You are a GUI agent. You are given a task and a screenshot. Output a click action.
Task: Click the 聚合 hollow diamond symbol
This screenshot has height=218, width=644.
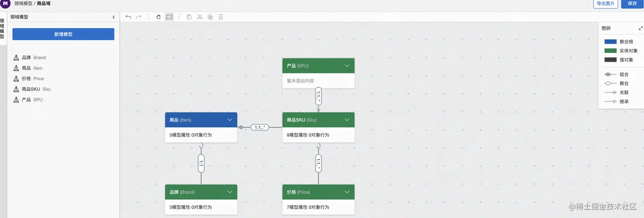(x=610, y=84)
